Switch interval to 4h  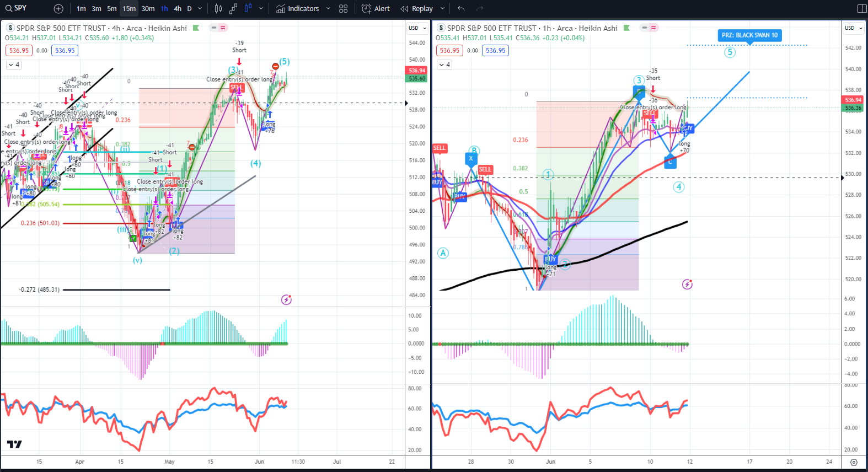(x=178, y=9)
